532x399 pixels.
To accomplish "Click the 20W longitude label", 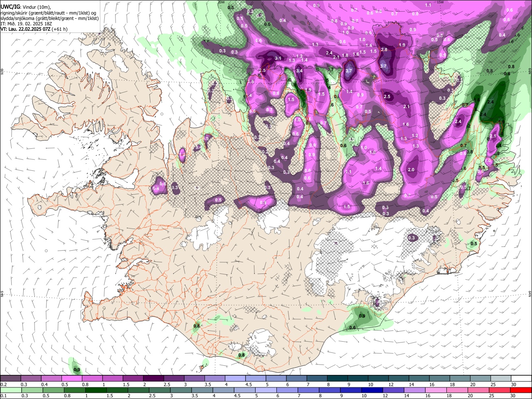I will 221,2.
